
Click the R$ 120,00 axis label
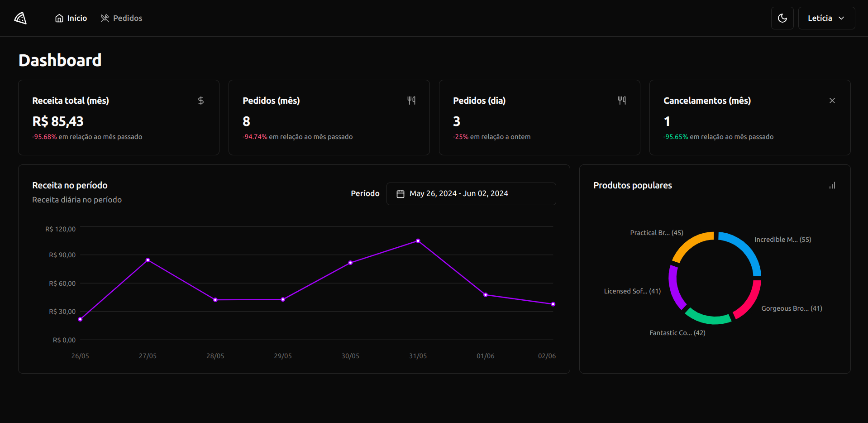tap(60, 229)
